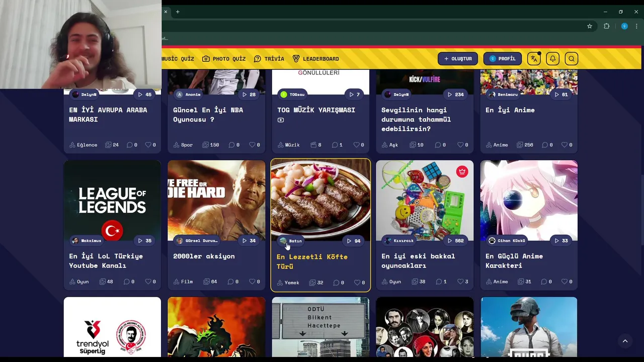Viewport: 644px width, 362px height.
Task: Click author Gürsel Durus… on aksiyon card
Action: click(x=197, y=241)
